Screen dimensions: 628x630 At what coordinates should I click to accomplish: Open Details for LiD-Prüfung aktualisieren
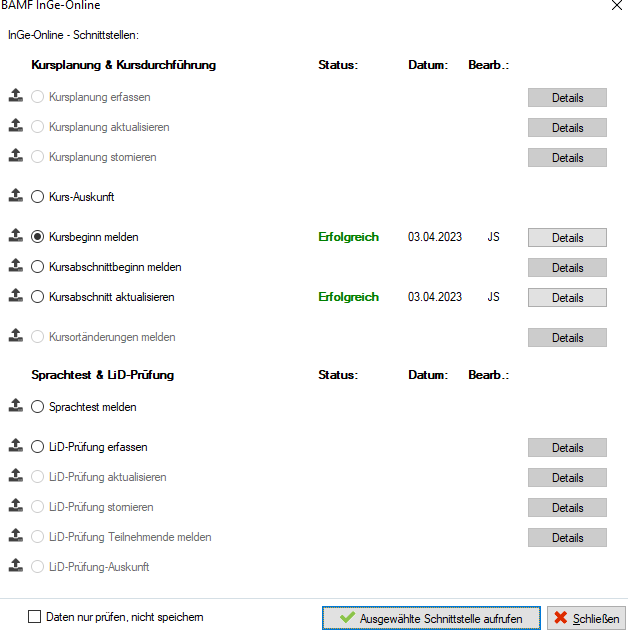tap(567, 478)
